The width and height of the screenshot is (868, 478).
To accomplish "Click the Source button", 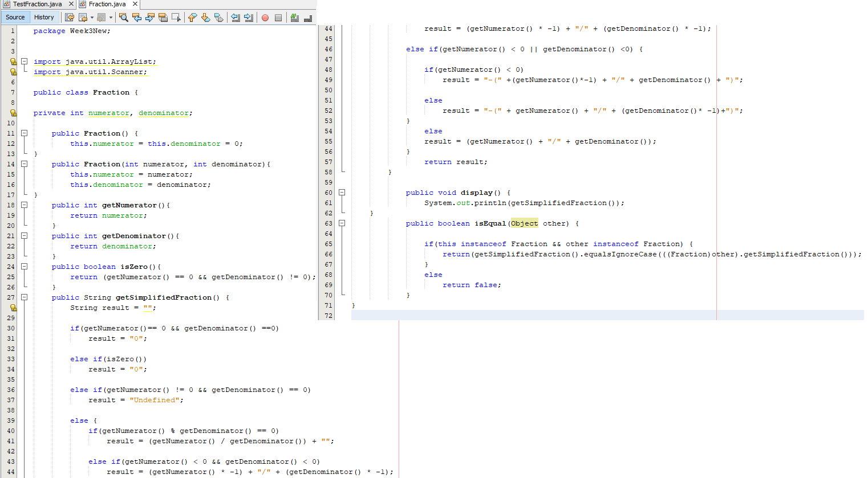I will [x=15, y=17].
